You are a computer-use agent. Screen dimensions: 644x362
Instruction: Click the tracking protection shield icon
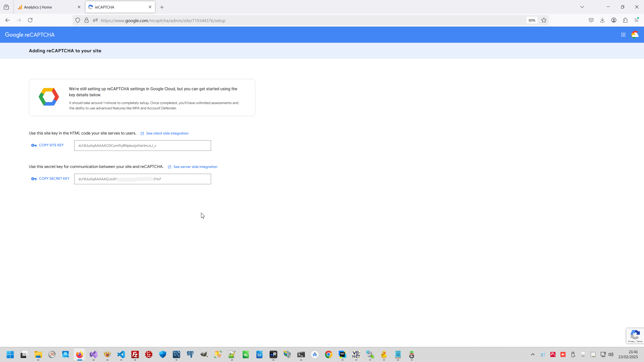[x=78, y=20]
